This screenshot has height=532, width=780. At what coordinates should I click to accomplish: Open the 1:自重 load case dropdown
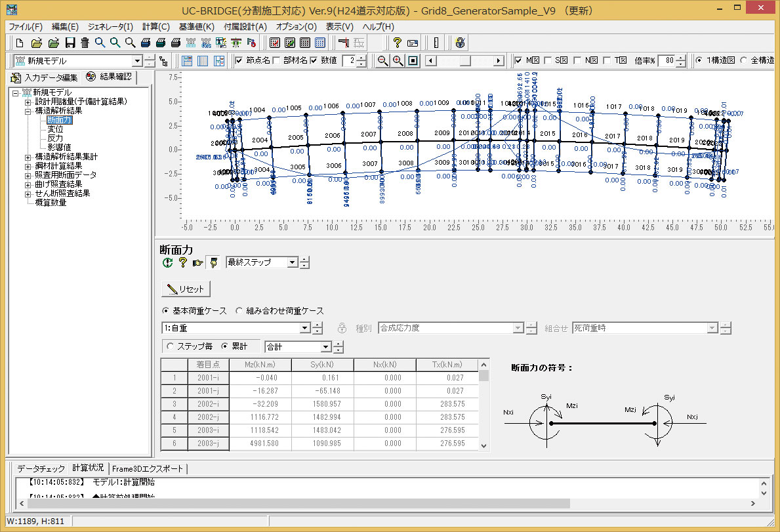point(304,328)
